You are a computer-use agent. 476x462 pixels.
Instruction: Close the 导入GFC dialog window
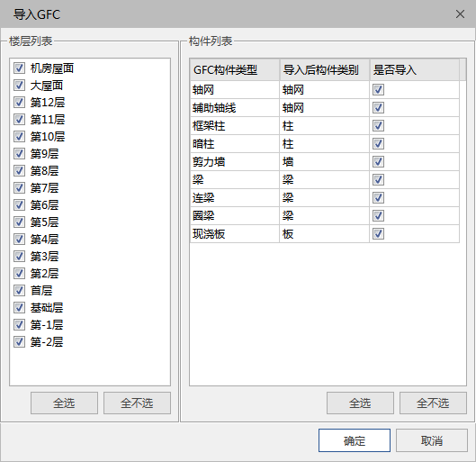pos(460,14)
